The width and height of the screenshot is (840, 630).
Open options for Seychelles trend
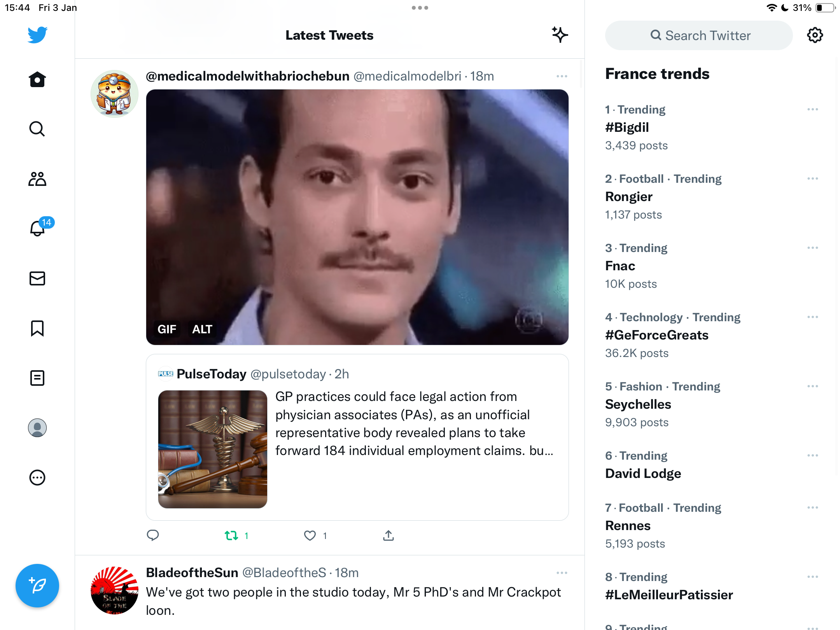[813, 387]
